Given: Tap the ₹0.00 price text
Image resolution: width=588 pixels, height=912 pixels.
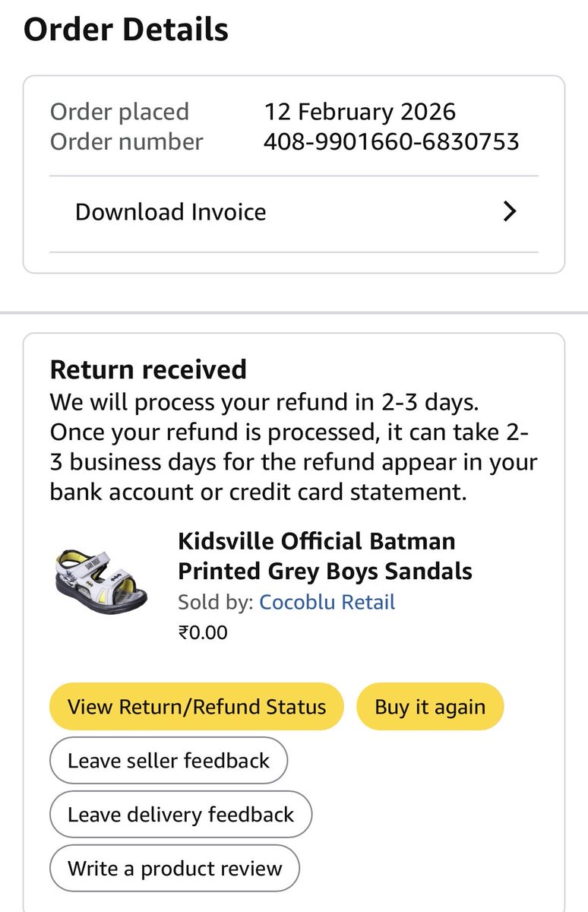Looking at the screenshot, I should point(203,632).
